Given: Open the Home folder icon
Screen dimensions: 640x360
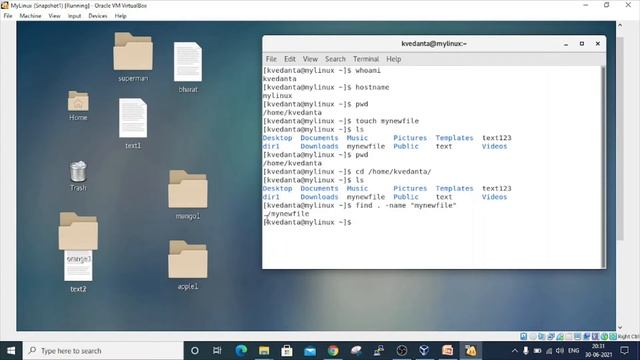Looking at the screenshot, I should pos(78,101).
